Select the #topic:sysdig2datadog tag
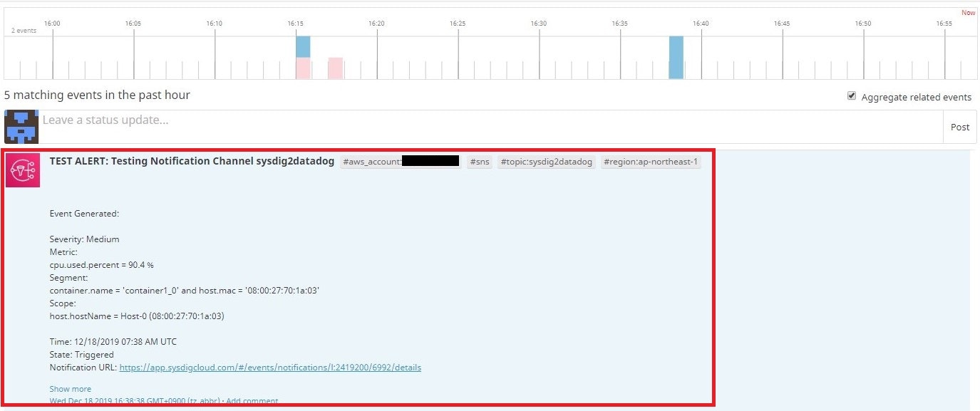Image resolution: width=980 pixels, height=411 pixels. [x=547, y=162]
